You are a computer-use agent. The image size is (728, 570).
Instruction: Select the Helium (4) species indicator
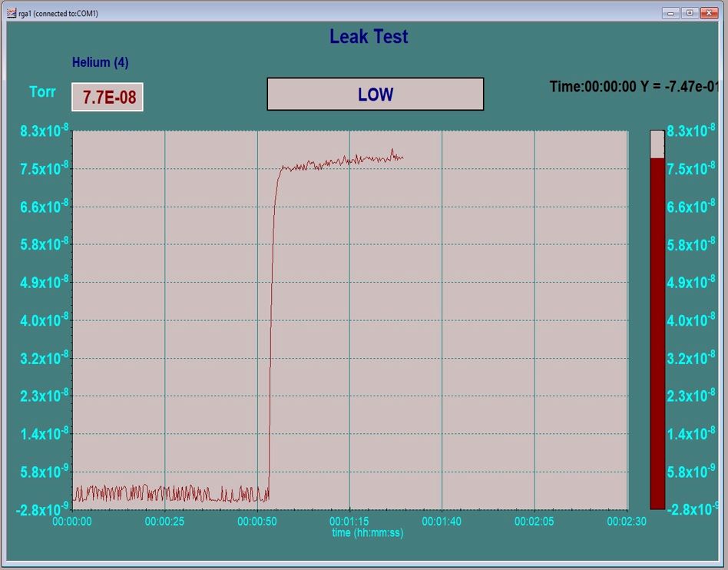tap(100, 62)
